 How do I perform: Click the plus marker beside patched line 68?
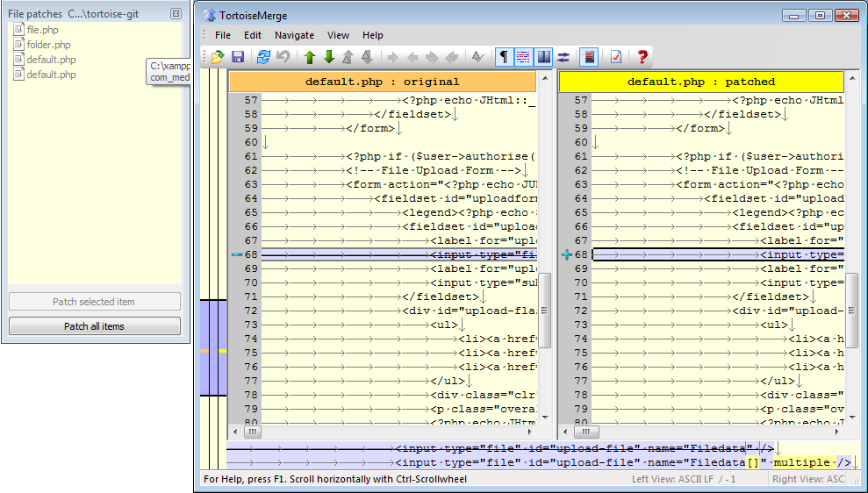[x=567, y=254]
